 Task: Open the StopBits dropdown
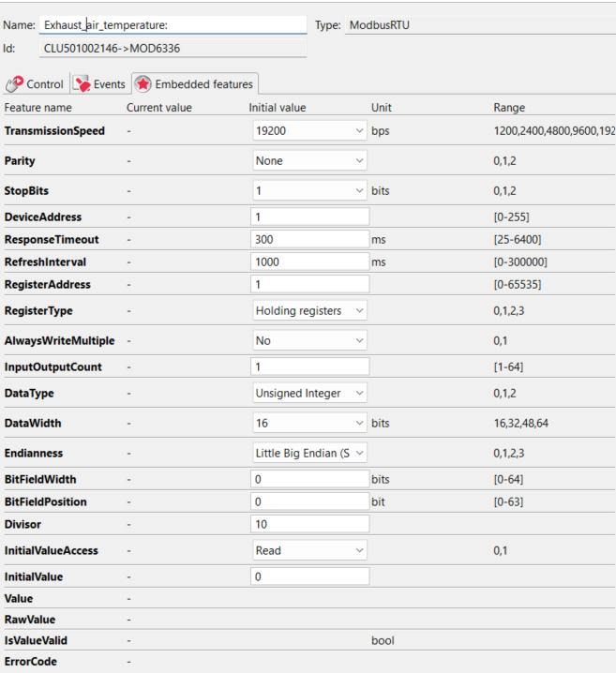[309, 190]
